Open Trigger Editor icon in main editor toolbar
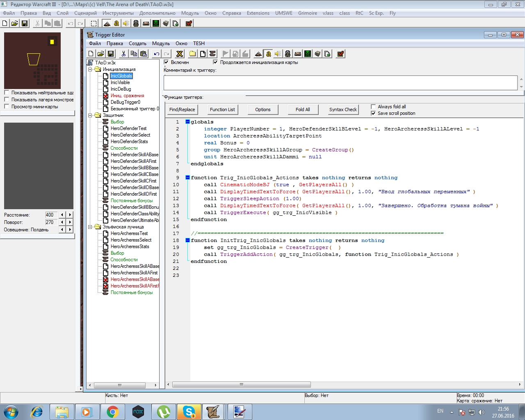 [116, 23]
